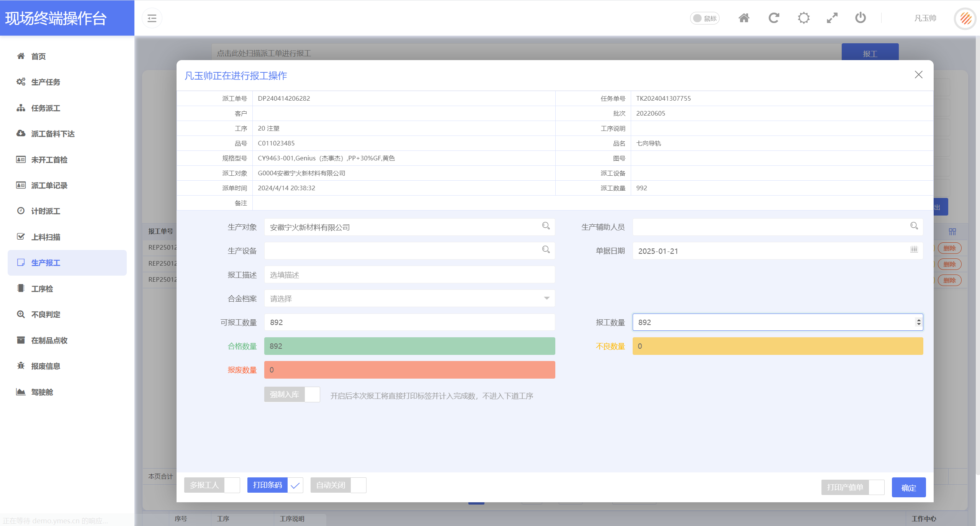Click the 确定 button
980x526 pixels.
point(908,487)
